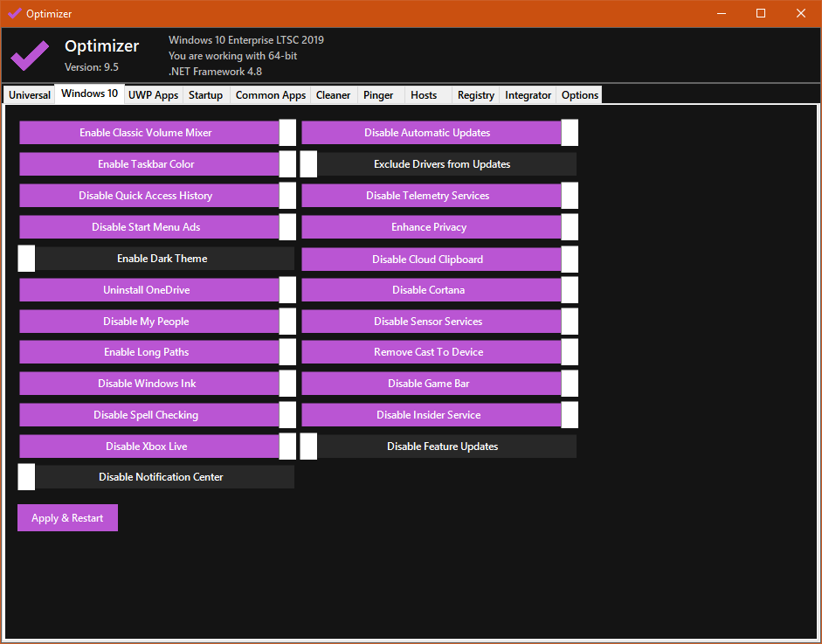Enable the Disable Notification Center toggle
Screen dimensions: 822x644
click(156, 477)
